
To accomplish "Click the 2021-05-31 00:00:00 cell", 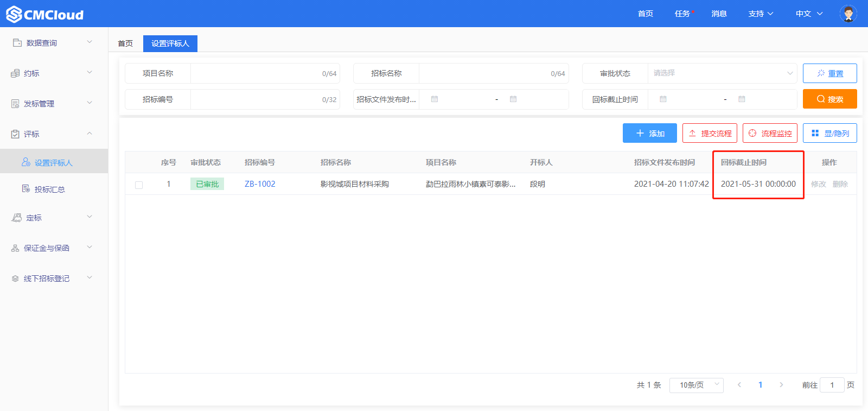I will [x=758, y=184].
